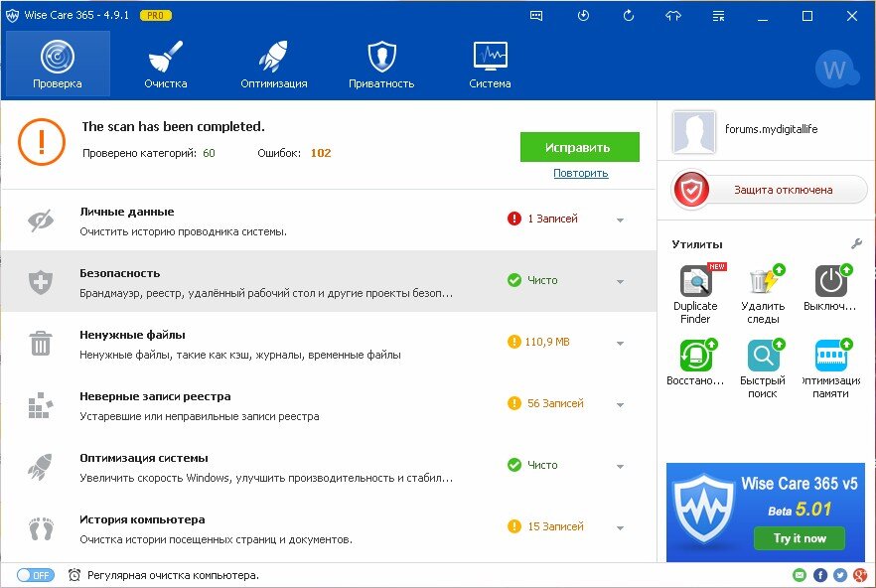Switch to the Очистка tab
Image resolution: width=876 pixels, height=588 pixels.
[x=165, y=64]
